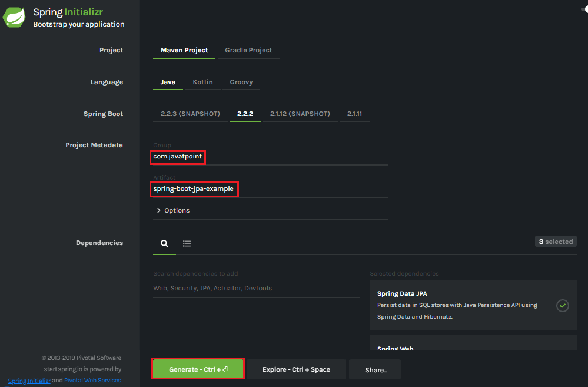Click the Generate button

(198, 369)
